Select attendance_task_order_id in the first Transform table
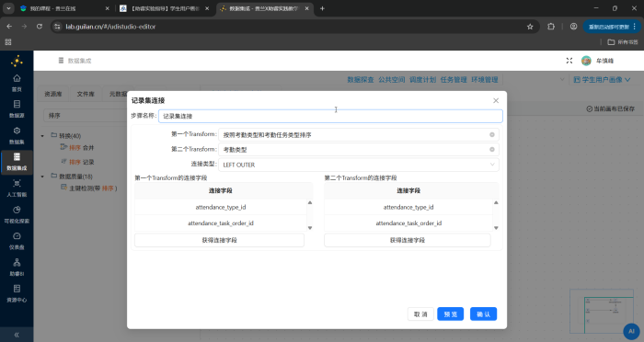Screen dimensions: 644x342 [x=221, y=223]
